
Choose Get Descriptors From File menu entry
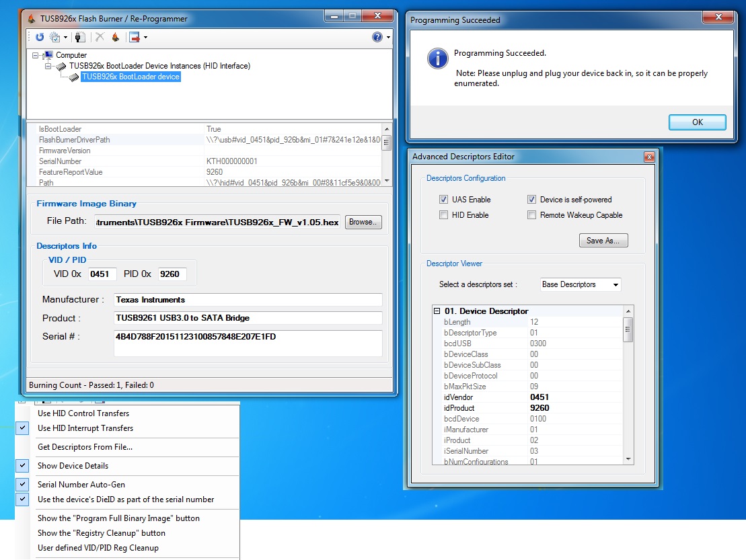[x=85, y=447]
